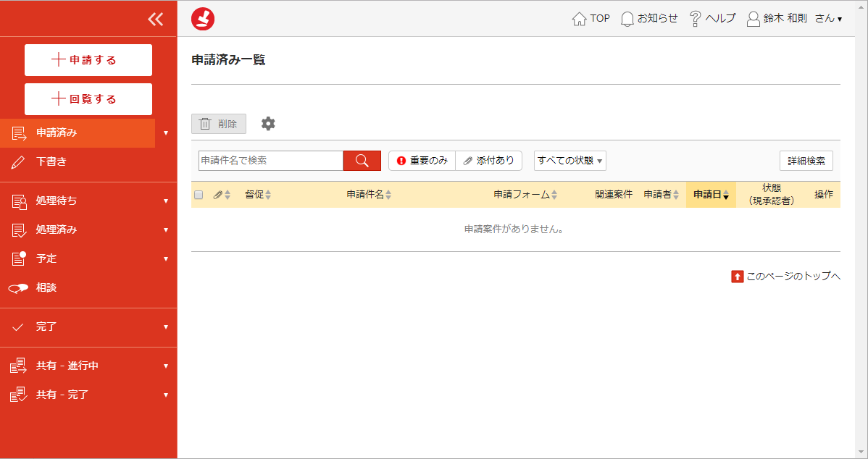
Task: Sort by 申請件名 column
Action: 370,195
